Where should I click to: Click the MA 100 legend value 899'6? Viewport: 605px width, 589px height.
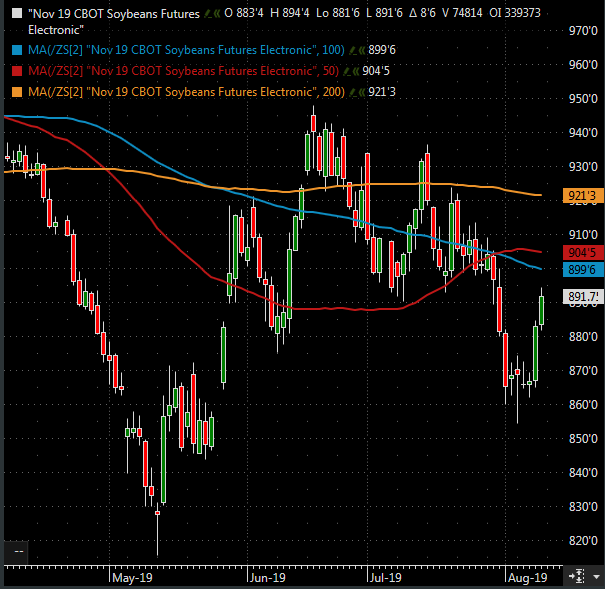point(382,50)
